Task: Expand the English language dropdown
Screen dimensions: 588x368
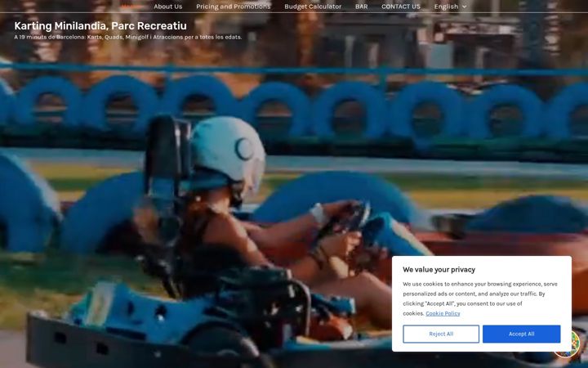Action: (450, 7)
